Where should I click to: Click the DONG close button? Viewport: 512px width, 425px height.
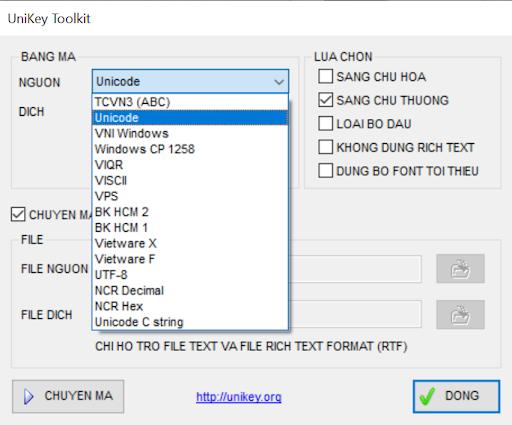(x=456, y=396)
